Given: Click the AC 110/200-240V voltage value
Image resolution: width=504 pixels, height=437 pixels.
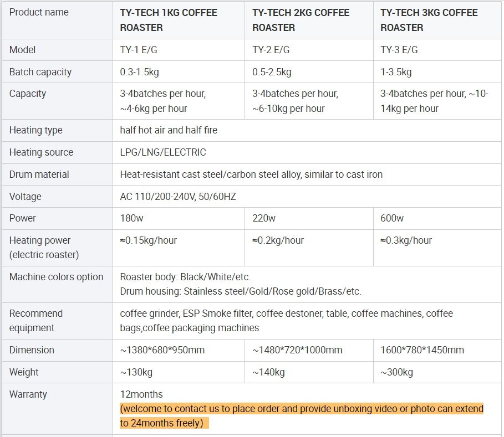Looking at the screenshot, I should pos(178,197).
